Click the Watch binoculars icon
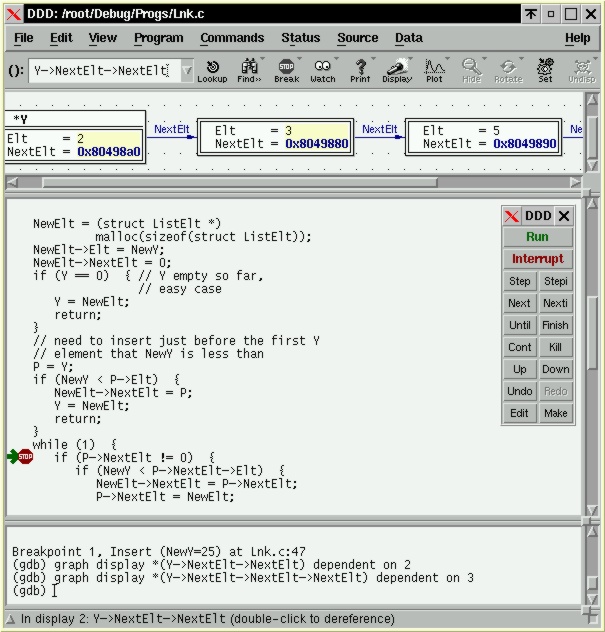This screenshot has height=632, width=605. click(323, 70)
